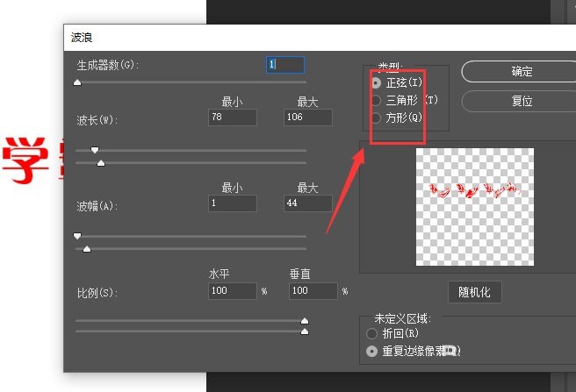Click the 垂直 vertical scale field

[x=313, y=291]
